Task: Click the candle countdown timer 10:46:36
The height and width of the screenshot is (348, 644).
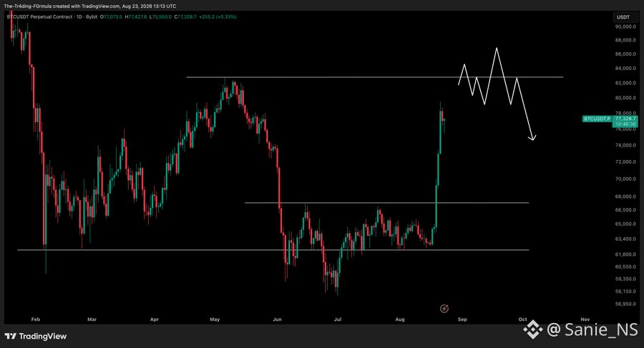Action: click(625, 124)
